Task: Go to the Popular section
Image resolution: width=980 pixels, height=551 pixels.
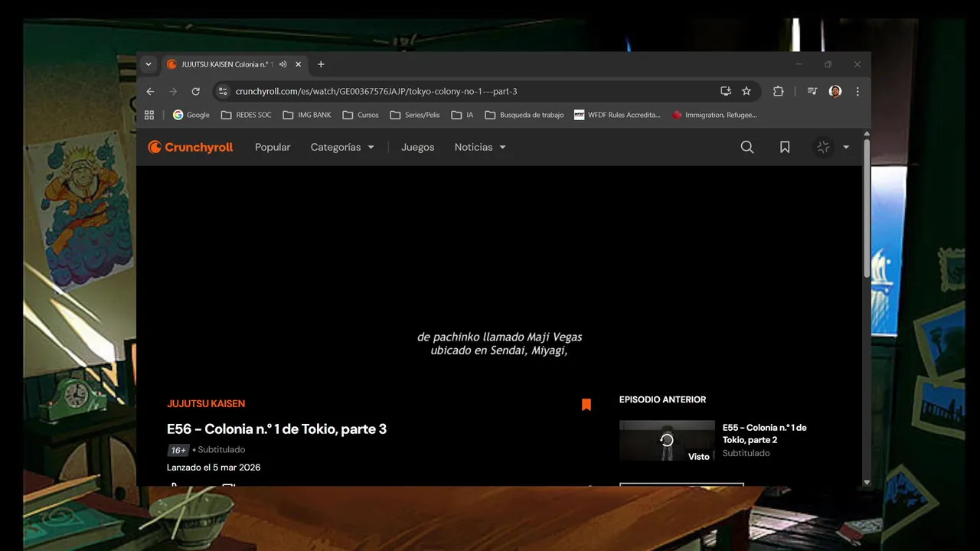Action: pos(273,147)
